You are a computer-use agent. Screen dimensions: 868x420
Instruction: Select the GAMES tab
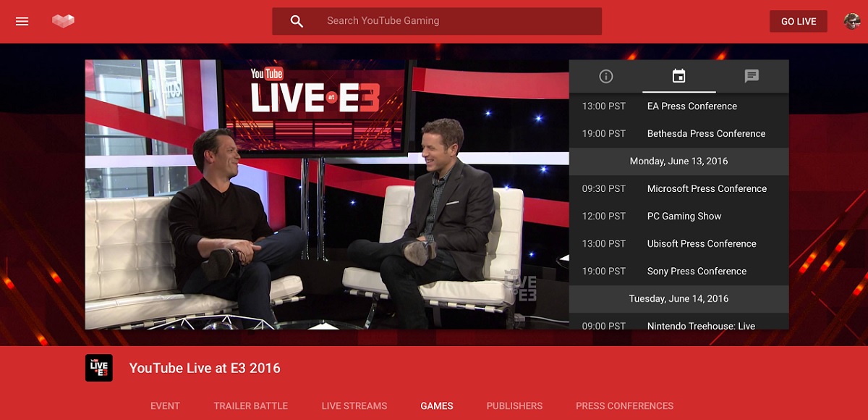437,406
